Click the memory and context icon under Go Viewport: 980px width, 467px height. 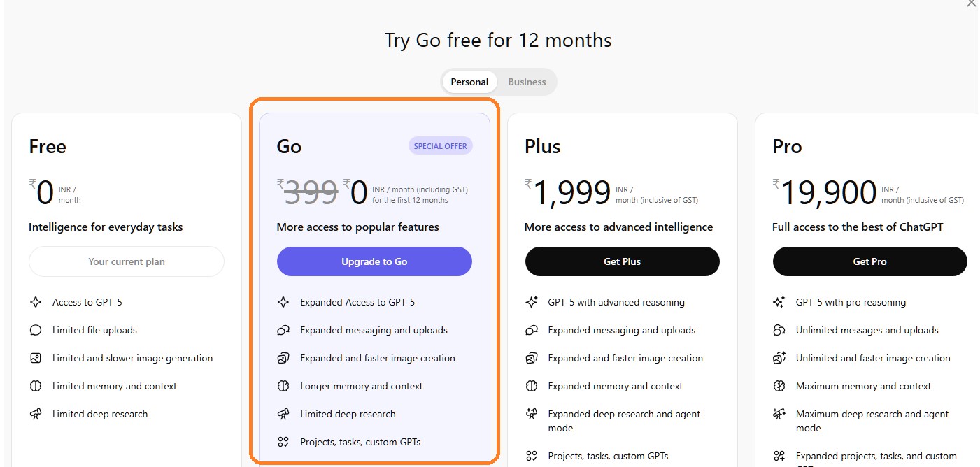click(x=283, y=385)
